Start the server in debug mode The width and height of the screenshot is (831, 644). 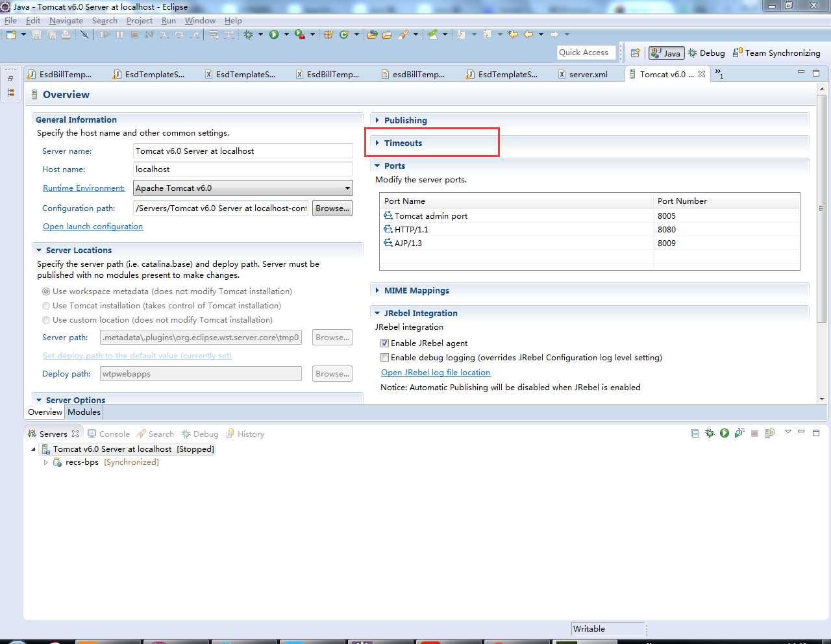tap(710, 433)
